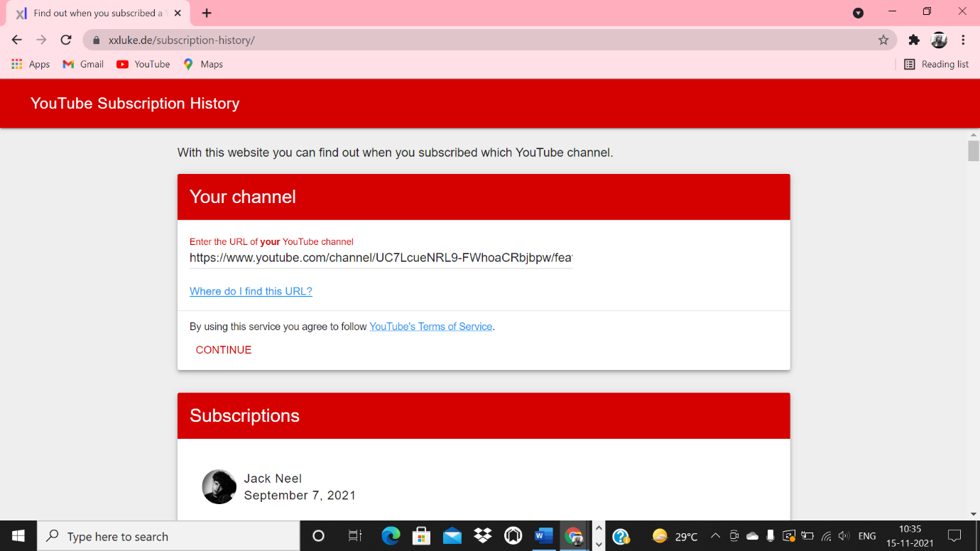Open Task View on the taskbar
980x551 pixels.
[x=355, y=536]
